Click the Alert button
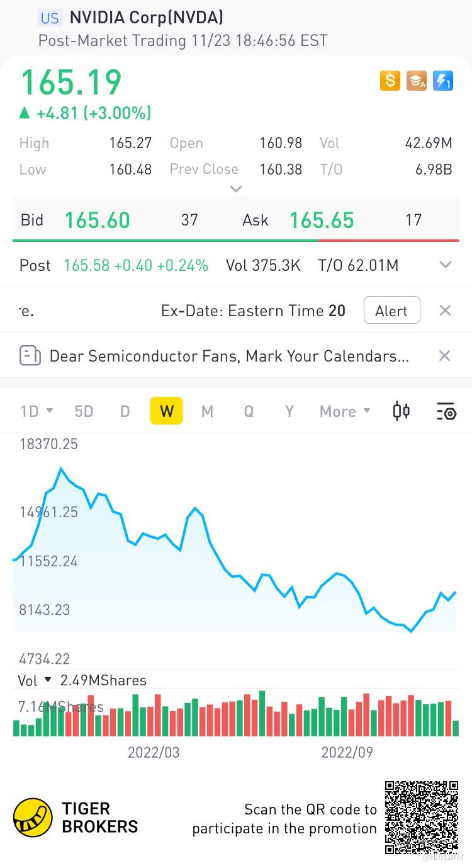The height and width of the screenshot is (868, 472). 391,311
